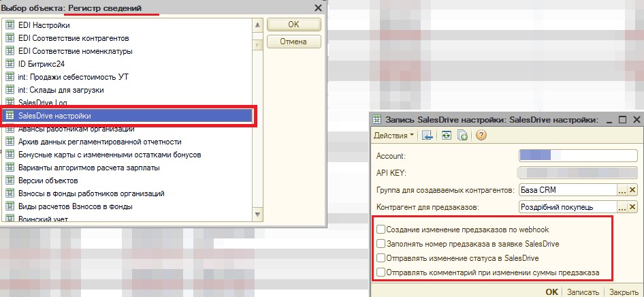The width and height of the screenshot is (644, 297).
Task: Click the icon beside int: Склады для загрузки
Action: [x=10, y=89]
